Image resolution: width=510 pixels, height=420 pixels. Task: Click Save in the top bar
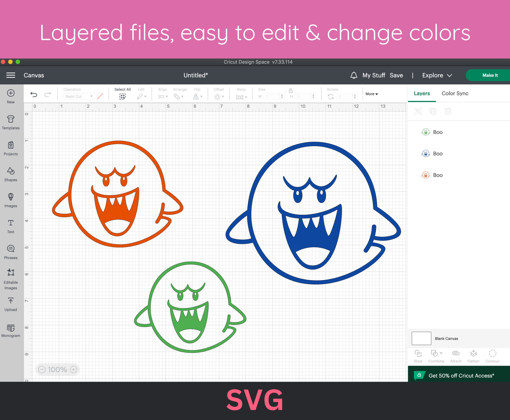pos(396,75)
